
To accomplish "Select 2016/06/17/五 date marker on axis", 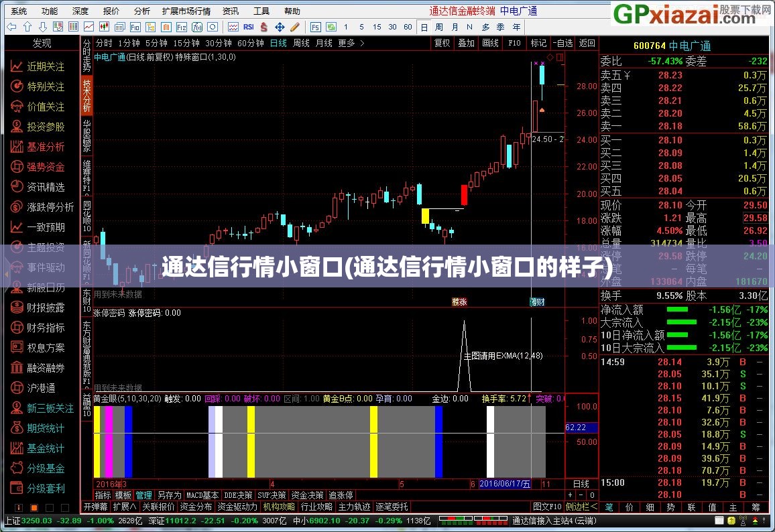I will (504, 484).
